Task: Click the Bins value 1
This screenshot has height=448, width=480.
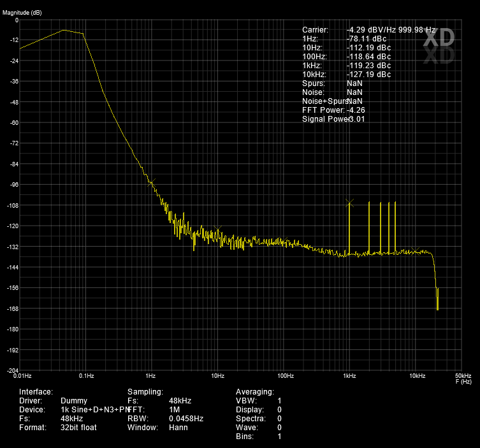Action: (x=279, y=436)
